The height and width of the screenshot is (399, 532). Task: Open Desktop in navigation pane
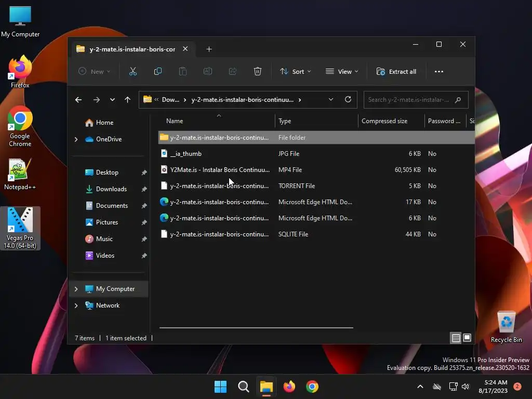107,172
